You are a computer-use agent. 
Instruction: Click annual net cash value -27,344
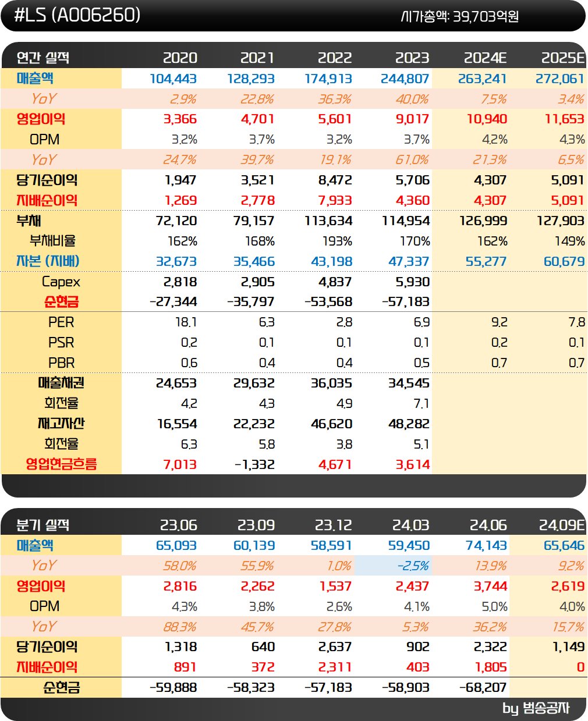(173, 302)
